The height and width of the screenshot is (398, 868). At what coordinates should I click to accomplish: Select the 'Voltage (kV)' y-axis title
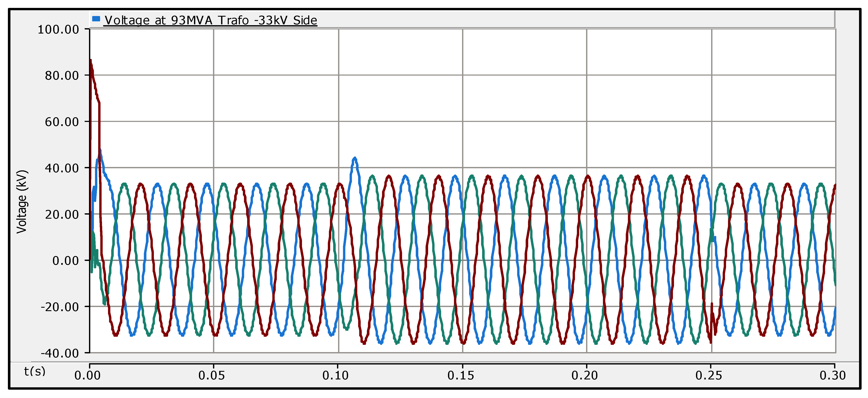point(22,202)
